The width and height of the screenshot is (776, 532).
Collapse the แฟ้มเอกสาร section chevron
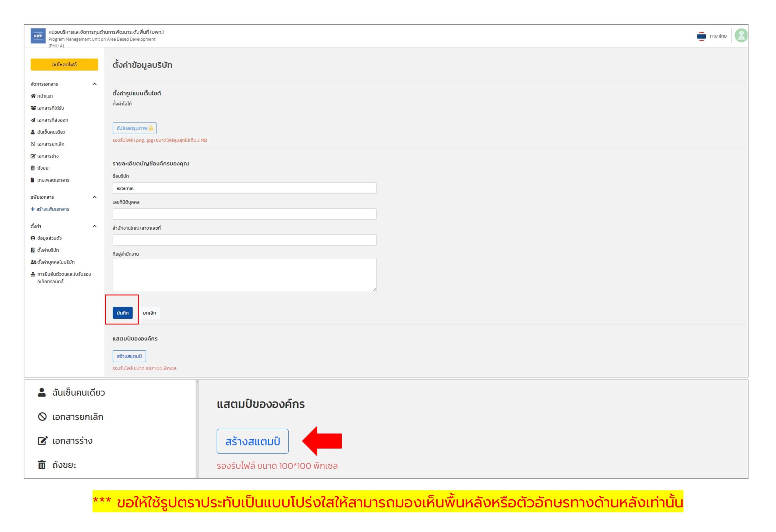coord(95,197)
